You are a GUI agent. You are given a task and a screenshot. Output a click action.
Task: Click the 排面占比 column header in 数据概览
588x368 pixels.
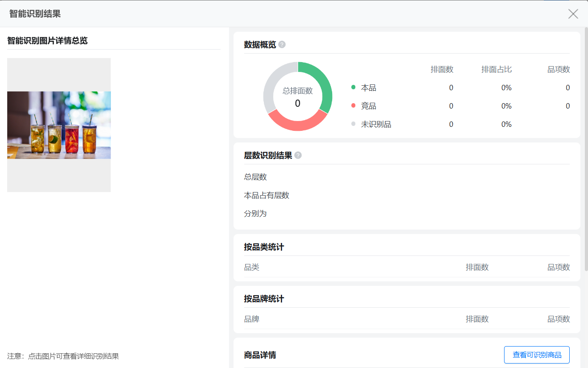pos(496,70)
